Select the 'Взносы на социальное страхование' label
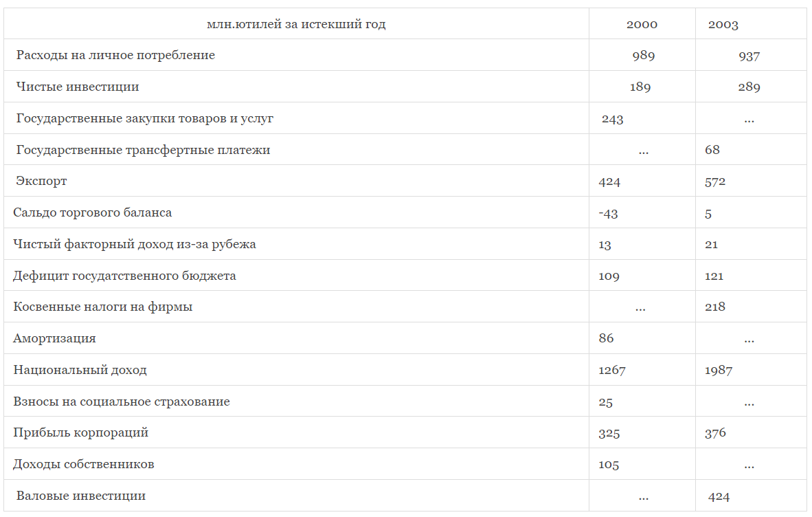 click(122, 401)
